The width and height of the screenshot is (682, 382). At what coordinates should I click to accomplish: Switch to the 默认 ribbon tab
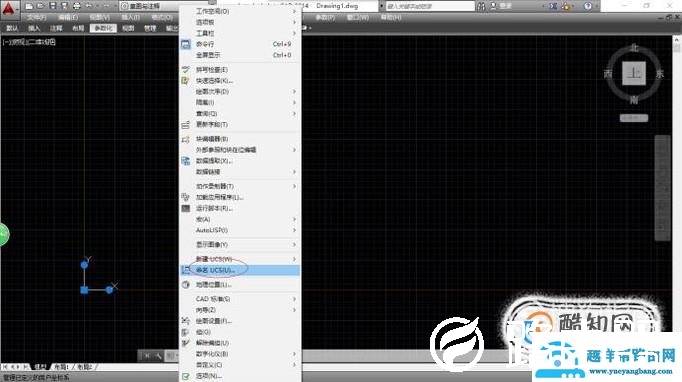[x=12, y=28]
